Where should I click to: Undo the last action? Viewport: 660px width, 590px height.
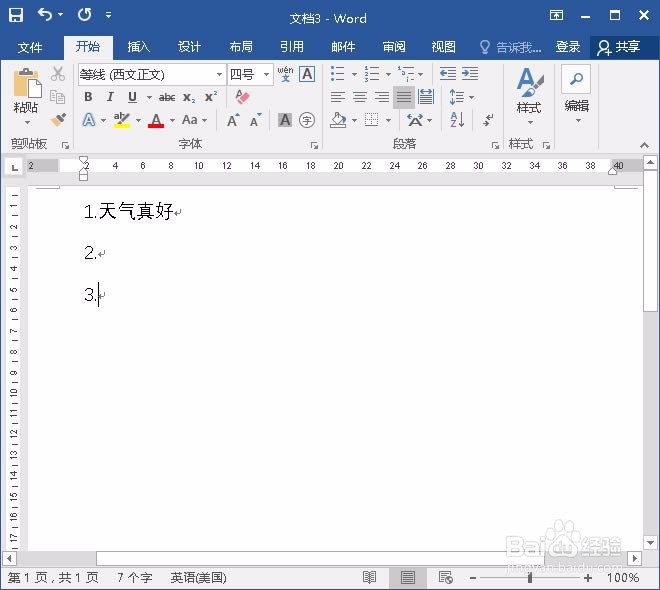[x=45, y=15]
